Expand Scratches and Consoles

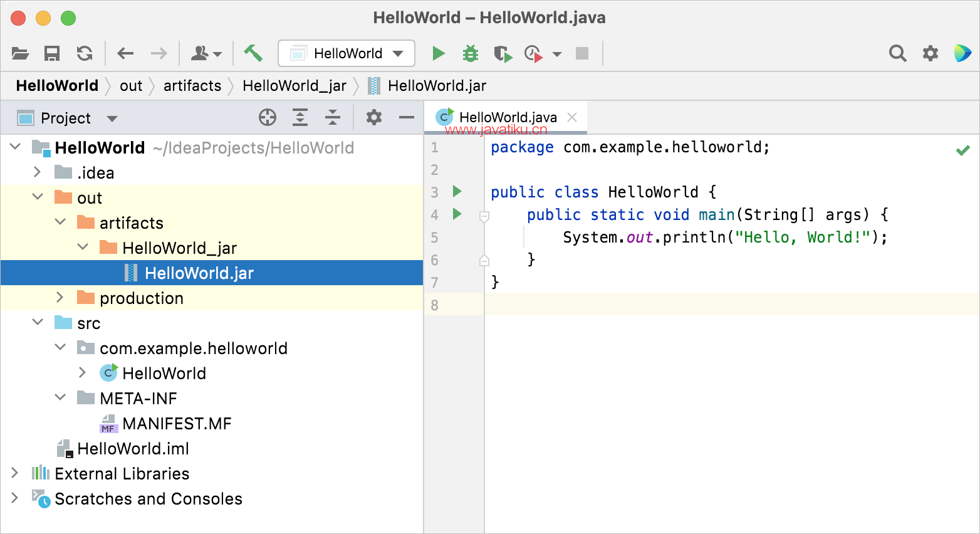14,498
